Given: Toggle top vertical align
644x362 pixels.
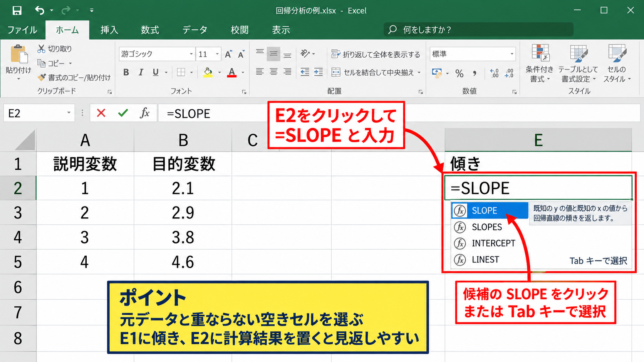Looking at the screenshot, I should 260,52.
